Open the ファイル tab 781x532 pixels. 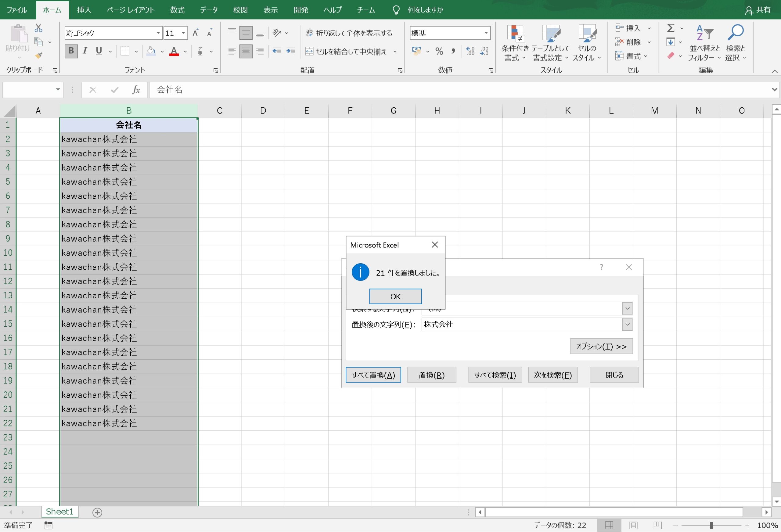pos(17,10)
